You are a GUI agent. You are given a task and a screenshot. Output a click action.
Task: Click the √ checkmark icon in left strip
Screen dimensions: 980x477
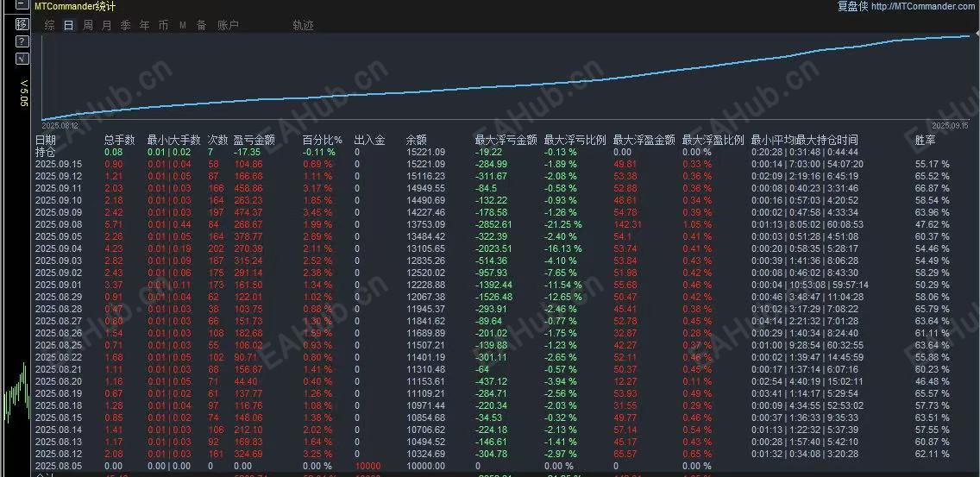coord(22,59)
